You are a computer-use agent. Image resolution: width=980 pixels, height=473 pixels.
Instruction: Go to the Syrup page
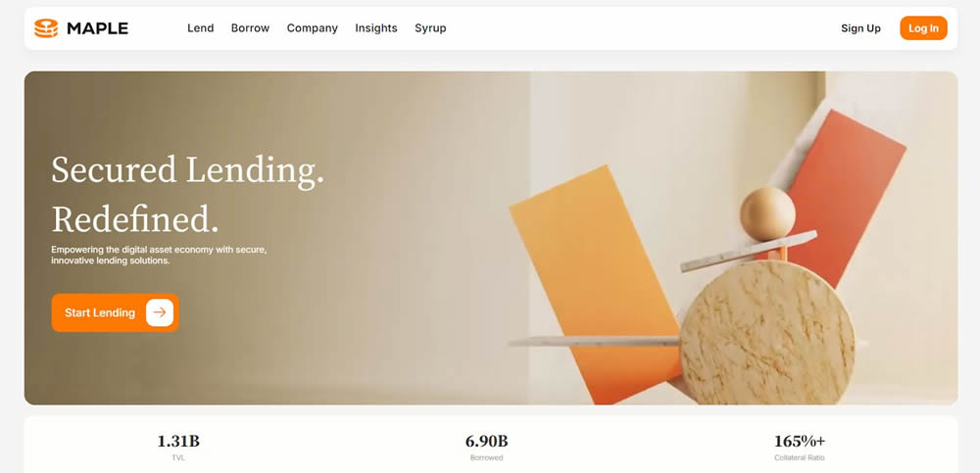[x=430, y=28]
